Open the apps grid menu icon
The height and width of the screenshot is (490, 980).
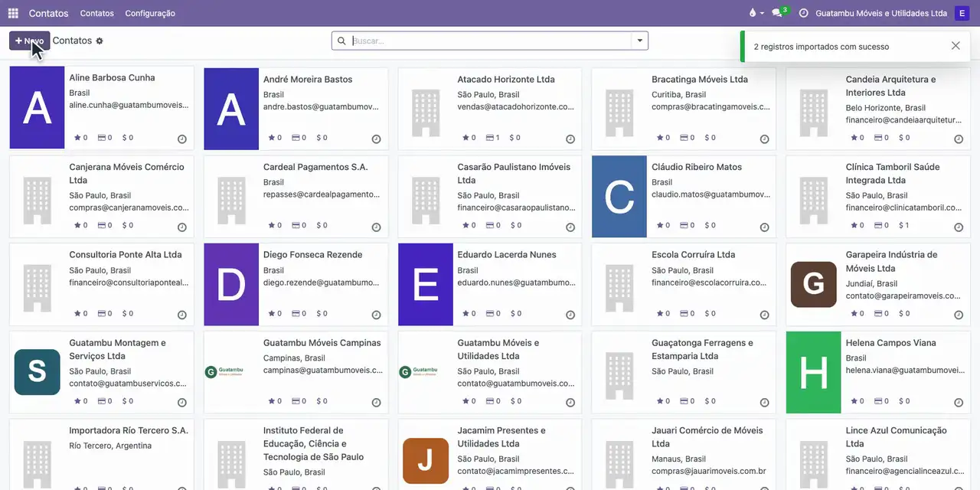coord(13,13)
